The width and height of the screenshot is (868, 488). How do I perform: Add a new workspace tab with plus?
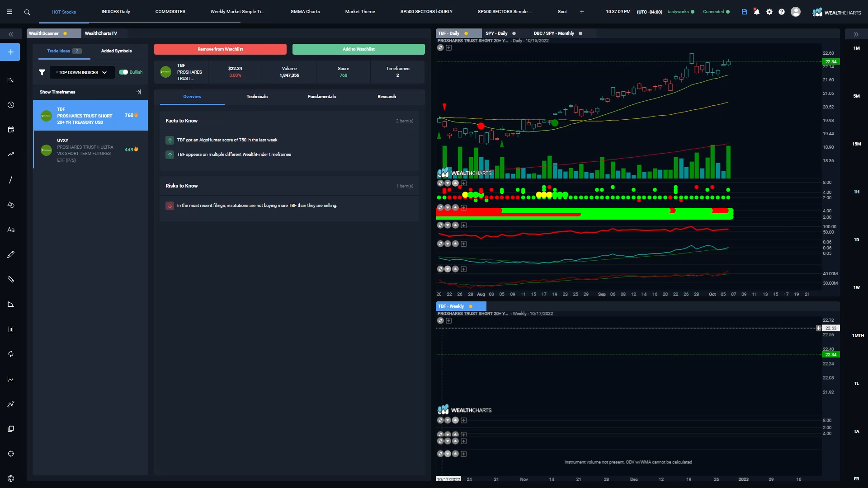(x=582, y=12)
